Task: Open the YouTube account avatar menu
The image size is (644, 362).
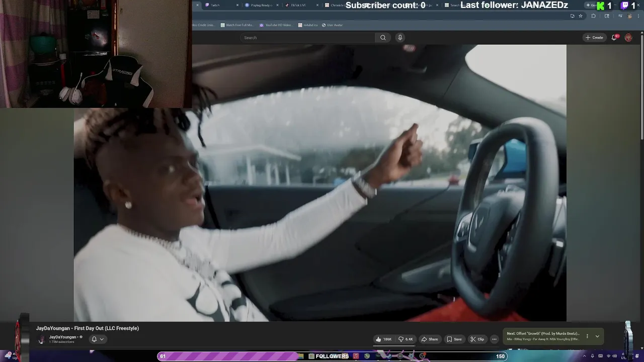Action: click(x=628, y=38)
